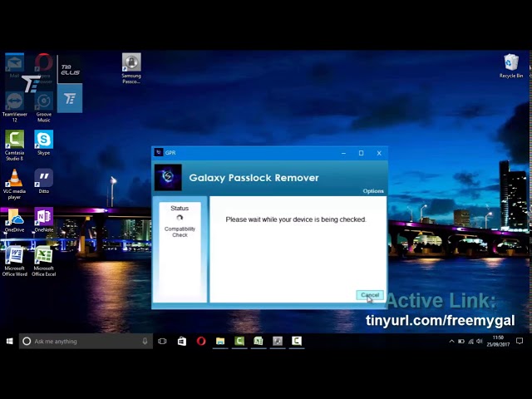Click the volume speaker tray icon
Viewport: 532px width, 399px height.
(480, 341)
